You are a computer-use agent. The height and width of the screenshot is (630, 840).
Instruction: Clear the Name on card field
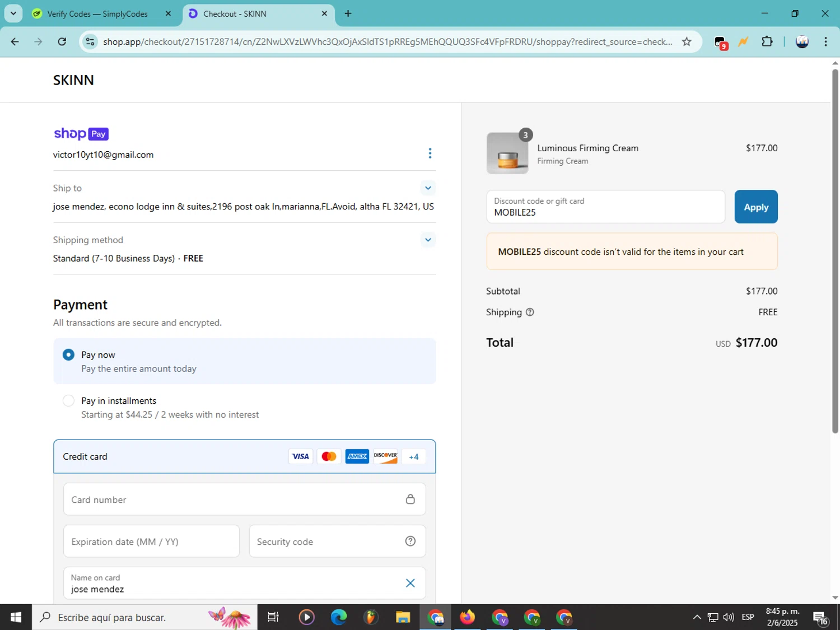[x=410, y=583]
